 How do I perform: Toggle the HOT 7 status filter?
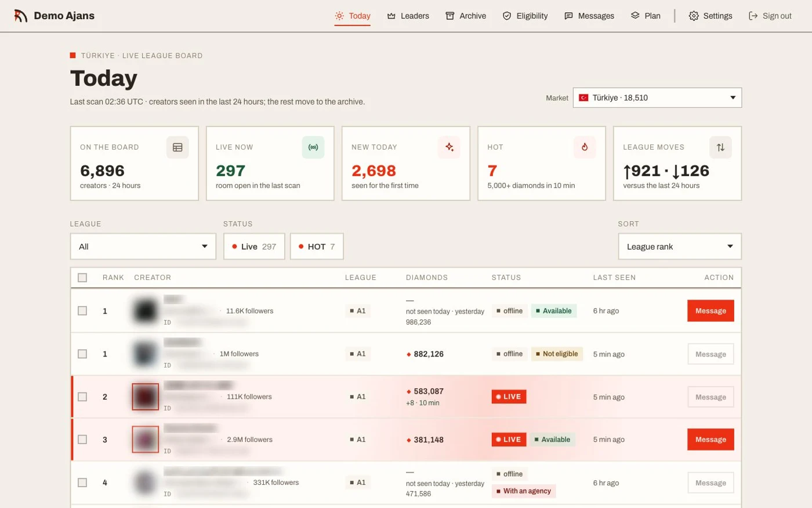pyautogui.click(x=317, y=247)
